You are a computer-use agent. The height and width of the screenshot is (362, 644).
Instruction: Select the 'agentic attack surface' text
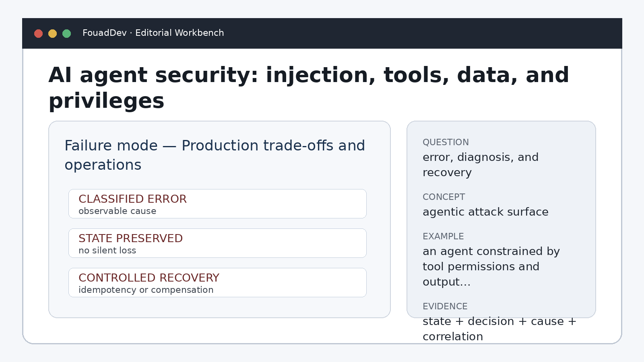point(485,212)
